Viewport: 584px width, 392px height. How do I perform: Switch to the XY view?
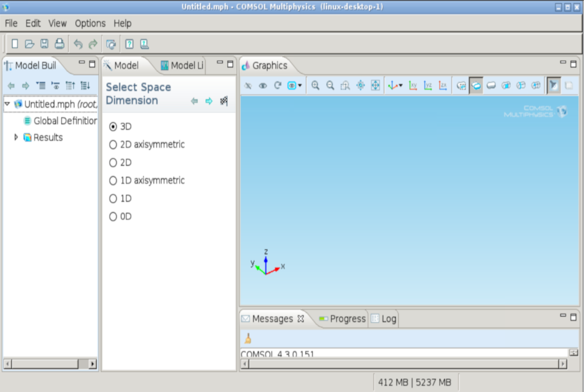click(412, 85)
